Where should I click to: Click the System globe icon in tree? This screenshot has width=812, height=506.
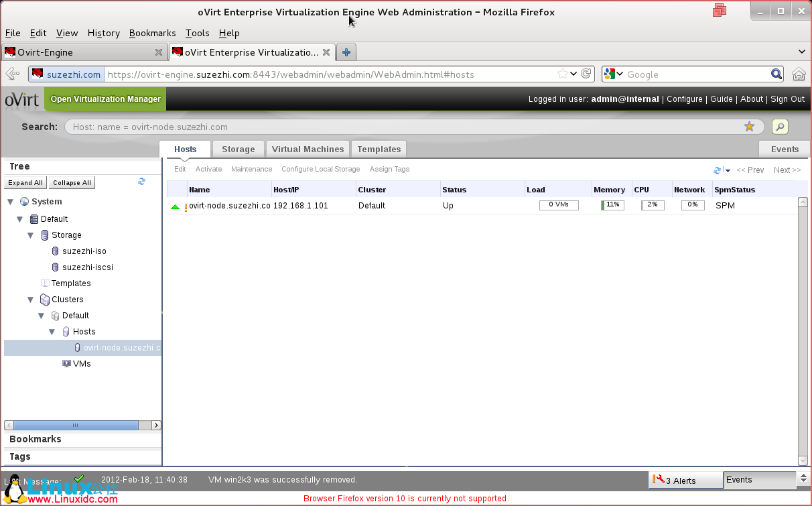(25, 202)
